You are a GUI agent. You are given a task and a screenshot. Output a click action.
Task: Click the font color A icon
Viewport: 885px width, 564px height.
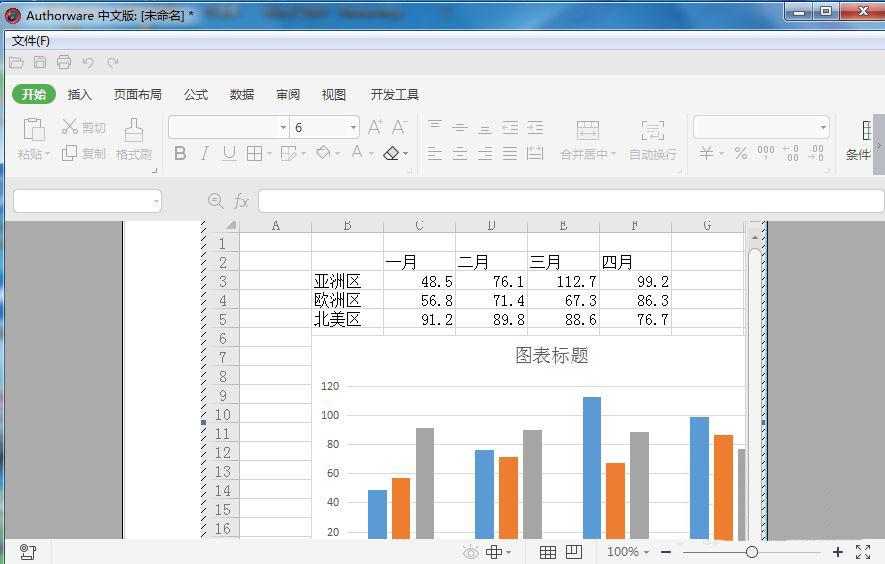(357, 152)
